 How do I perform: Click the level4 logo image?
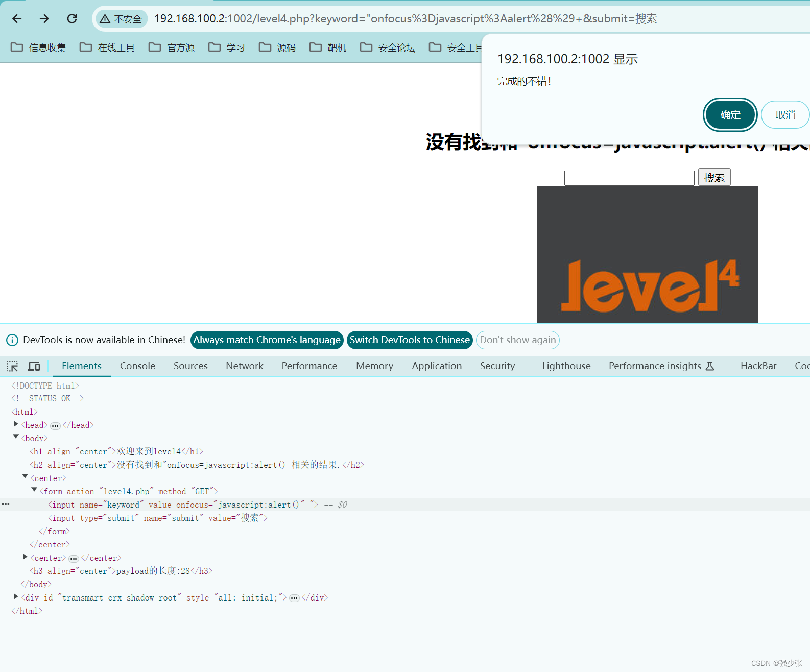pyautogui.click(x=648, y=254)
